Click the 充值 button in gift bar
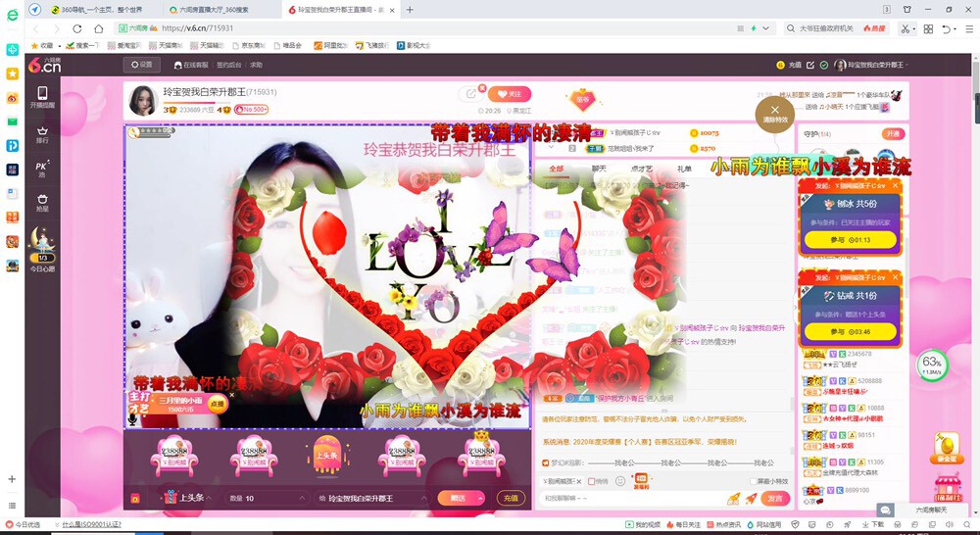The image size is (980, 535). 511,498
